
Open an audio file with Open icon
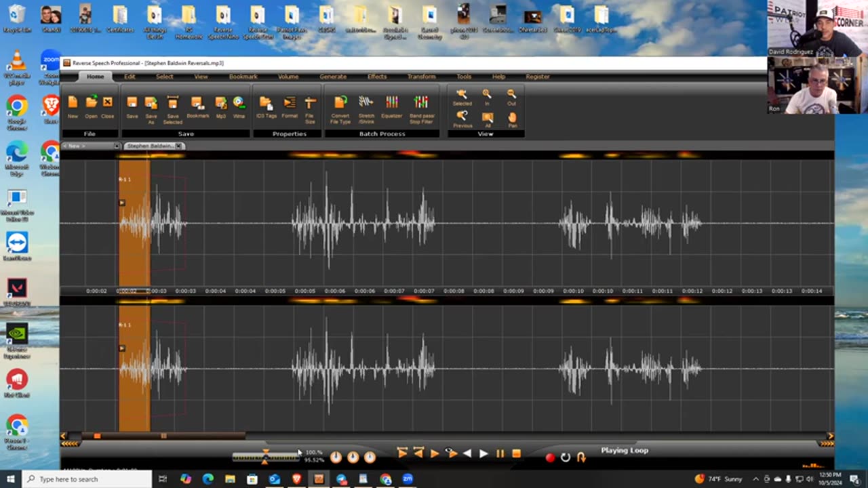91,107
